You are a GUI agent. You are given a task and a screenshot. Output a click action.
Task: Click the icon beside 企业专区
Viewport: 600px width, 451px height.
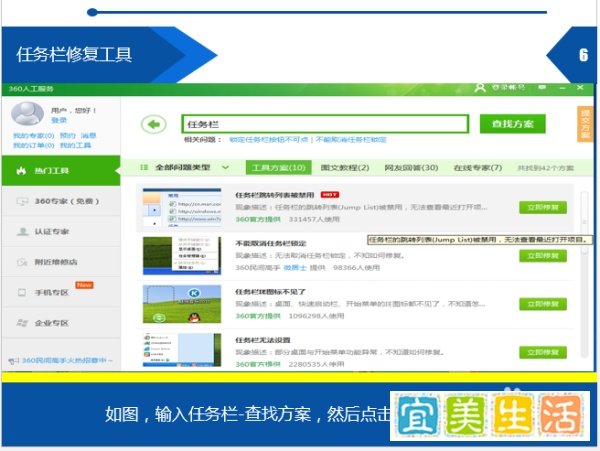click(x=22, y=323)
